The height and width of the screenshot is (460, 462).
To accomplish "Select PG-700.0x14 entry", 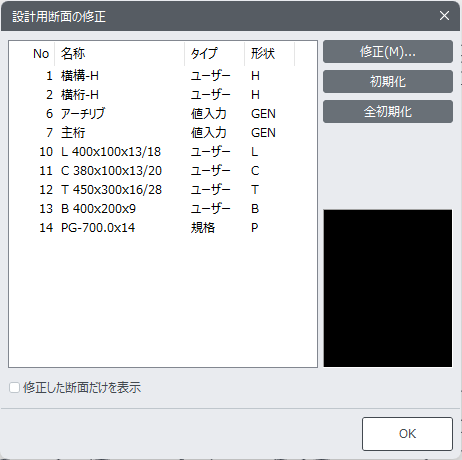I will point(163,228).
